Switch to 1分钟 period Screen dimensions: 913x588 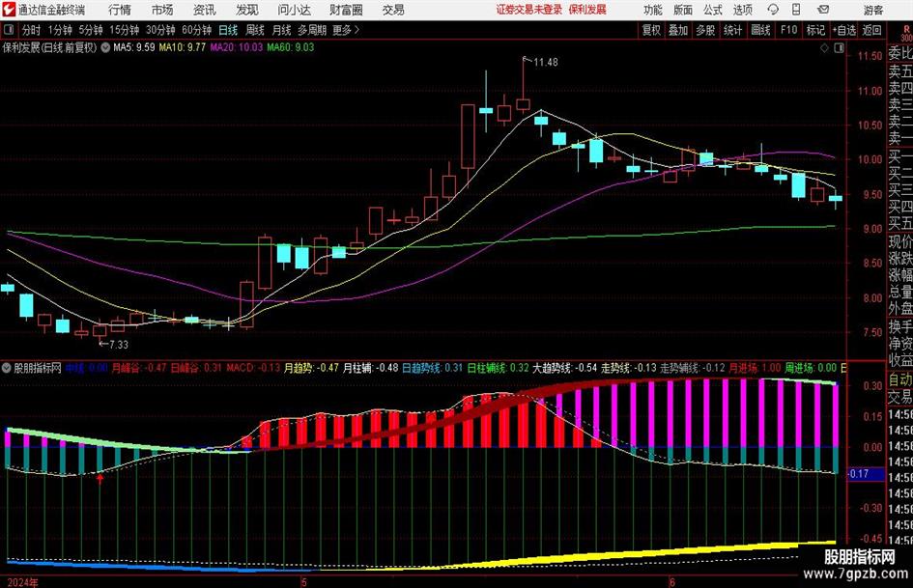pos(60,30)
